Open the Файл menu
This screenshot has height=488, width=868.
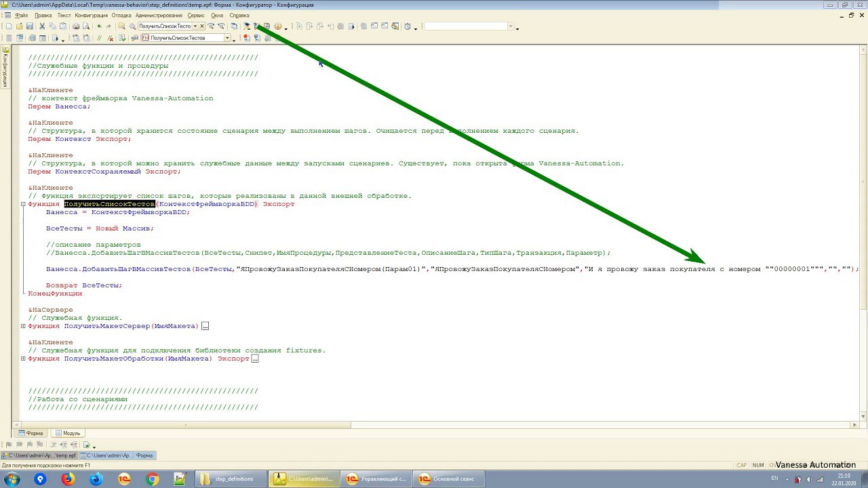coord(21,15)
